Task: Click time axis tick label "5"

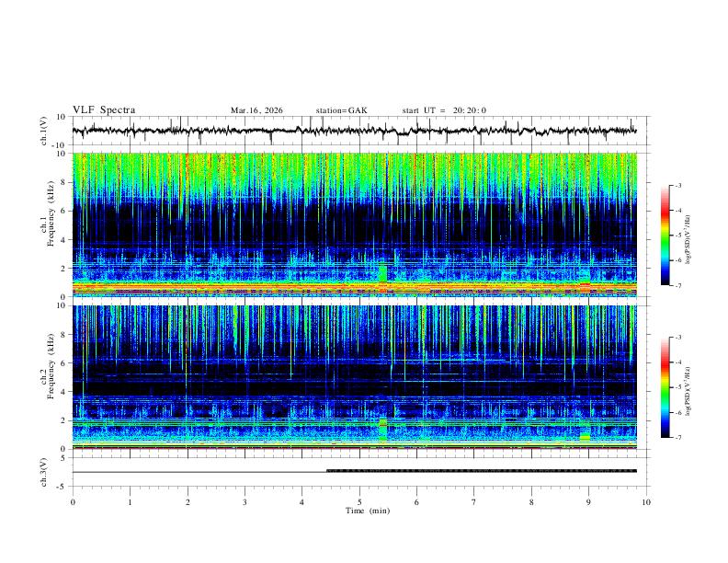Action: [x=359, y=502]
